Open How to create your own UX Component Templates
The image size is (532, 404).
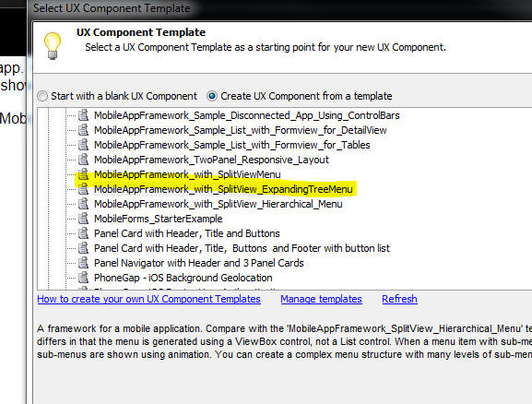[x=149, y=299]
